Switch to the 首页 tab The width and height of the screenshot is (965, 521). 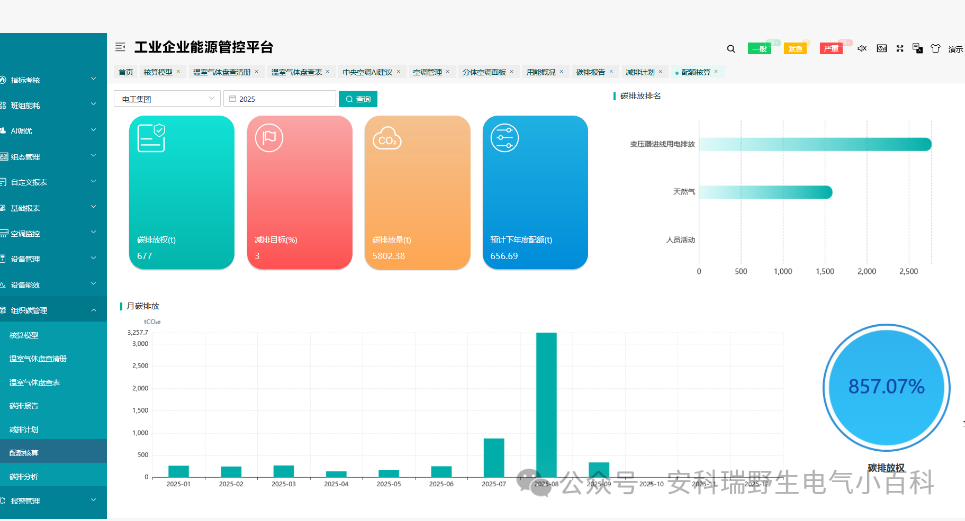(126, 72)
